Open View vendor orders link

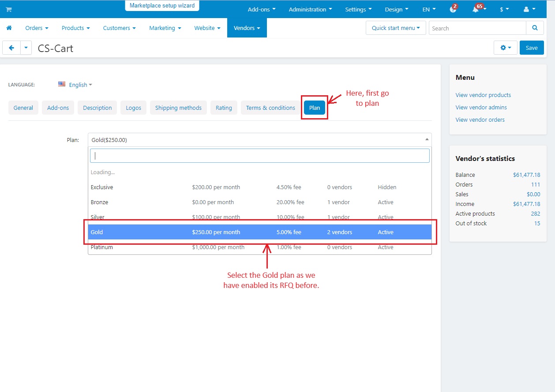(480, 119)
